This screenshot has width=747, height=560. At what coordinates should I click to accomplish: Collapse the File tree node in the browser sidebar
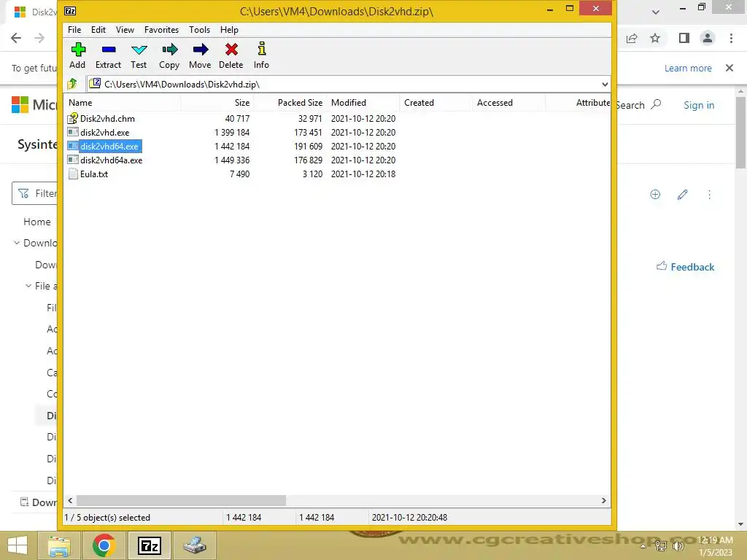pos(28,286)
